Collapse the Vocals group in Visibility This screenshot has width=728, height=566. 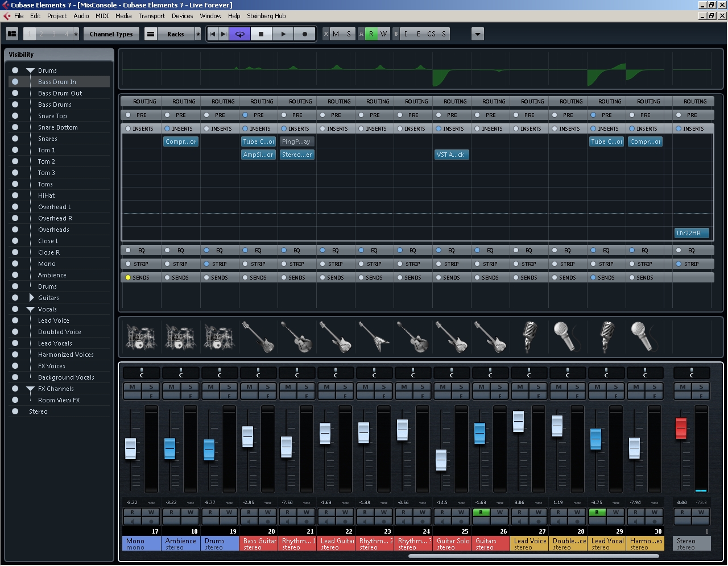pos(31,309)
